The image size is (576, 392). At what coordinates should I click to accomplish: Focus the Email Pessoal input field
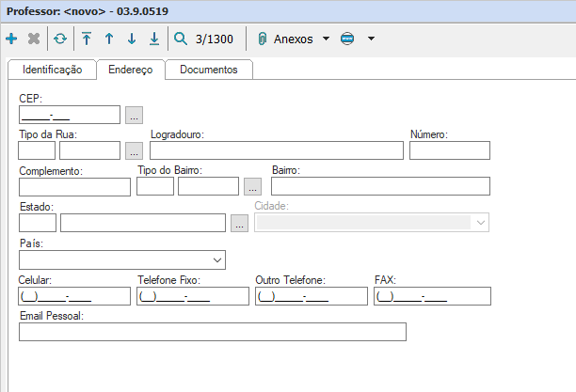212,332
